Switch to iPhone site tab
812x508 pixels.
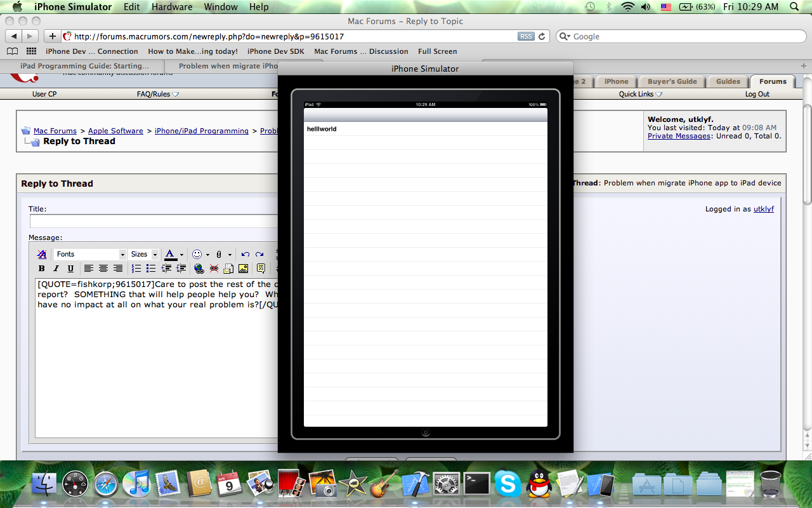[616, 81]
